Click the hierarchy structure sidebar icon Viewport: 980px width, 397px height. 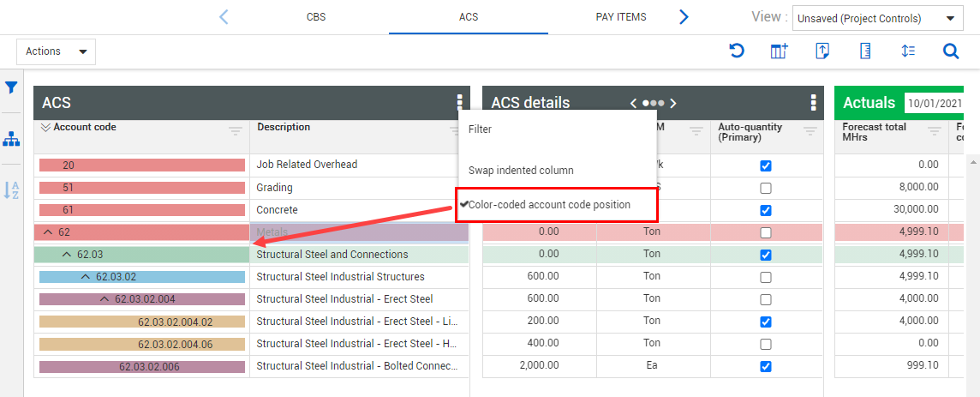[x=11, y=139]
